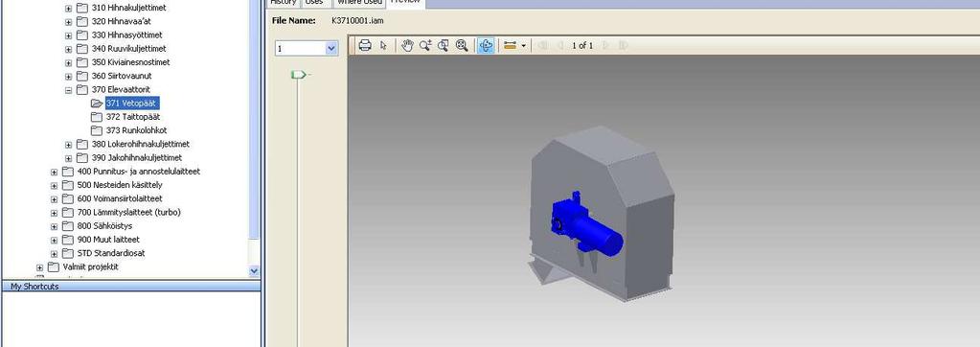The width and height of the screenshot is (980, 347).
Task: Click the Print icon in preview toolbar
Action: (366, 45)
